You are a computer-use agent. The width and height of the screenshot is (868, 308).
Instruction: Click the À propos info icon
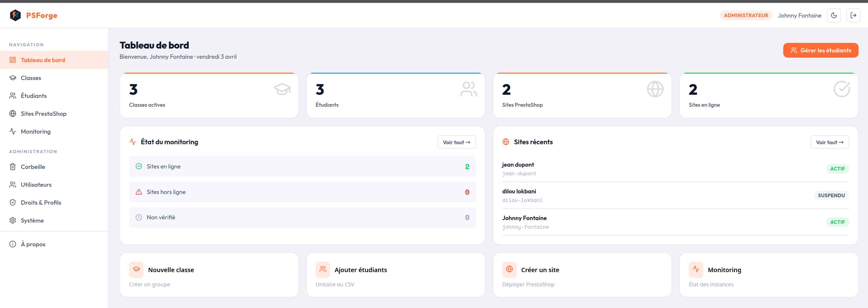[x=13, y=244]
